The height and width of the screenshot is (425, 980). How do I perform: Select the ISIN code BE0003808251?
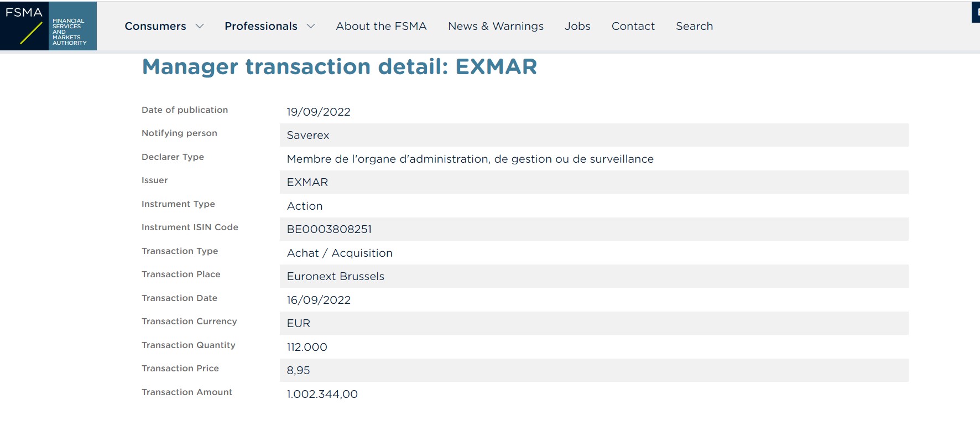pos(329,229)
